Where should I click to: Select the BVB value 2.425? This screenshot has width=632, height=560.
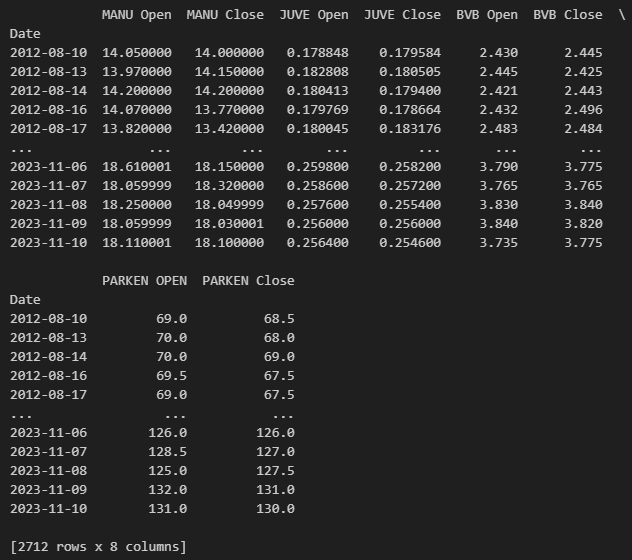(x=583, y=72)
